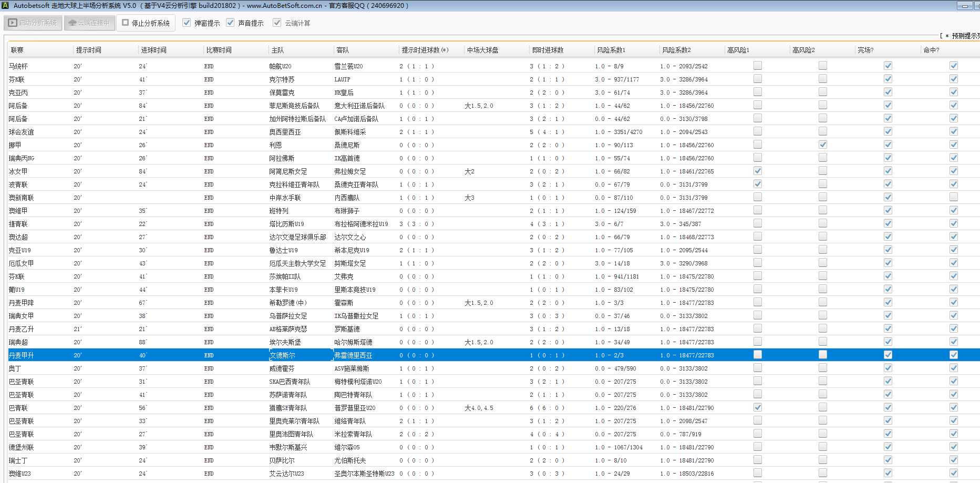980x483 pixels.
Task: Select the highlighted 文德斯尔 home team cell
Action: [x=283, y=355]
